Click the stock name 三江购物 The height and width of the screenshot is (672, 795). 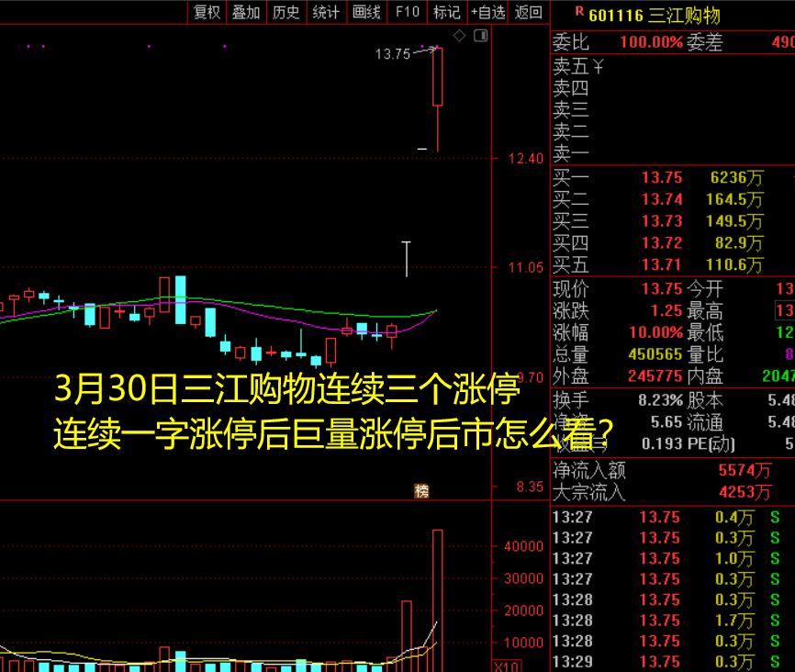(x=684, y=15)
